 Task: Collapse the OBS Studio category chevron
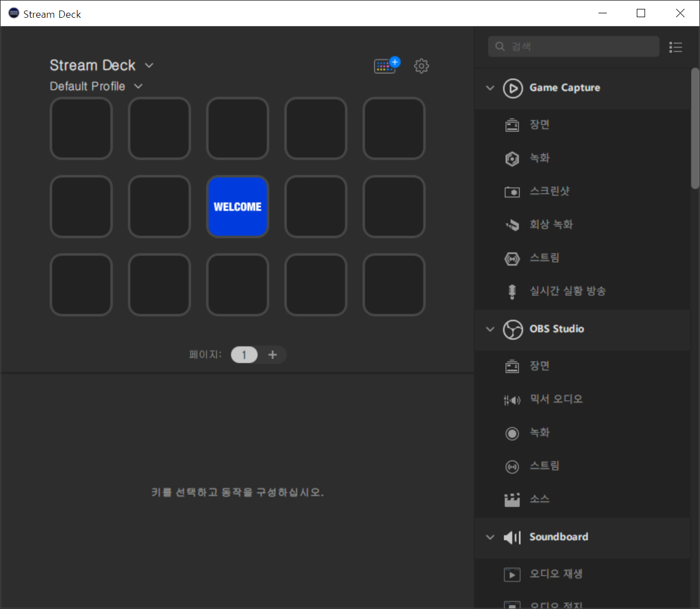[490, 329]
